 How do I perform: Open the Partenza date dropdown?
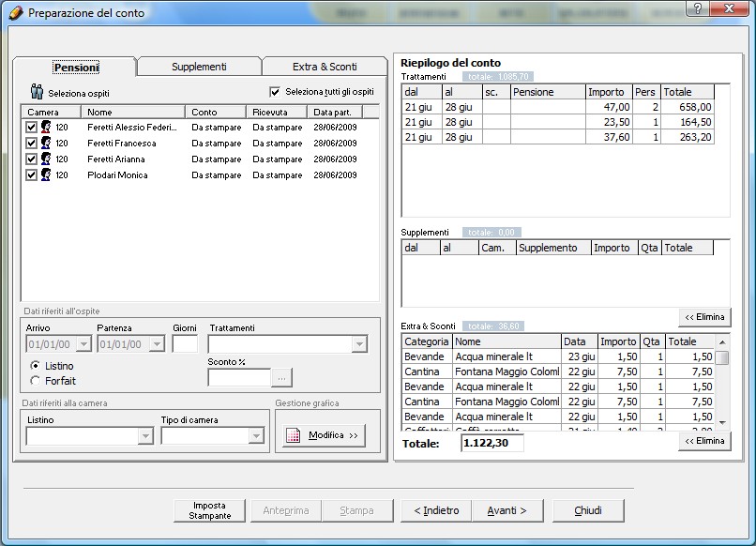(157, 344)
